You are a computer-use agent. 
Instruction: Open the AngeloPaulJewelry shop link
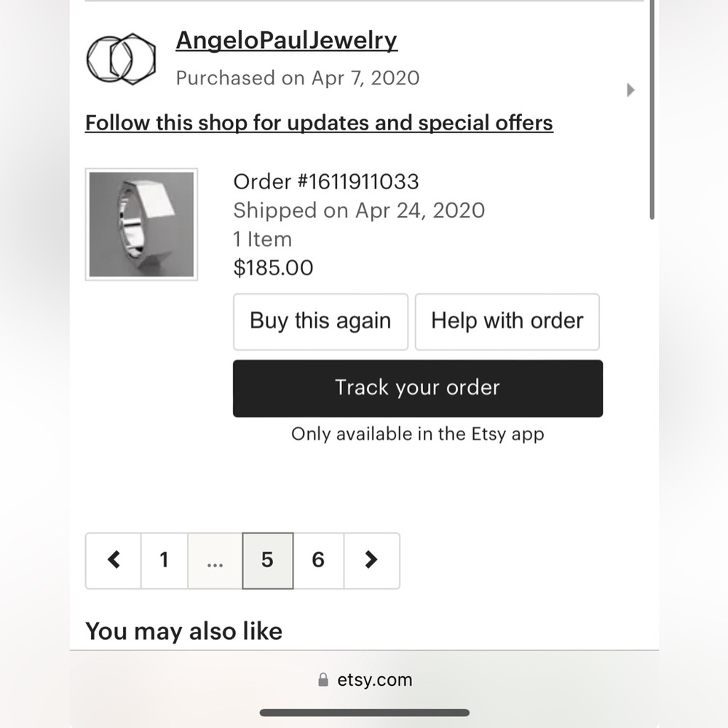(287, 40)
